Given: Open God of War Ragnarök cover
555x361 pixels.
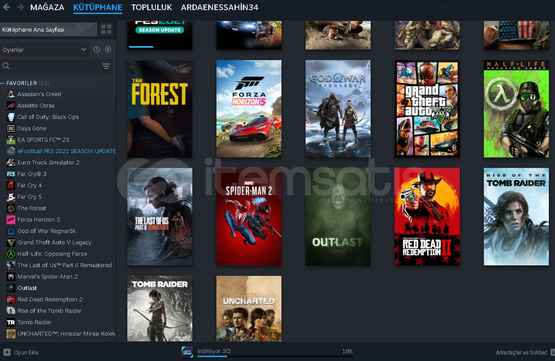Looking at the screenshot, I should point(338,109).
